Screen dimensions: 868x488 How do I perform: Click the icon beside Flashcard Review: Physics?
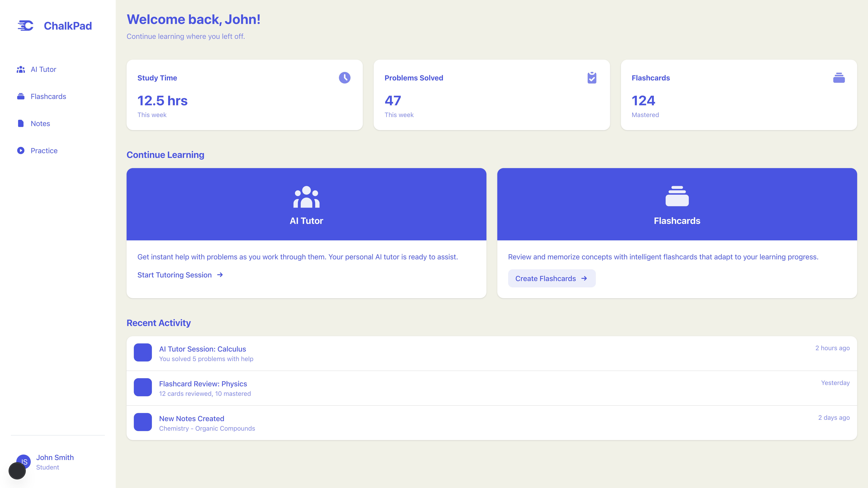(143, 387)
